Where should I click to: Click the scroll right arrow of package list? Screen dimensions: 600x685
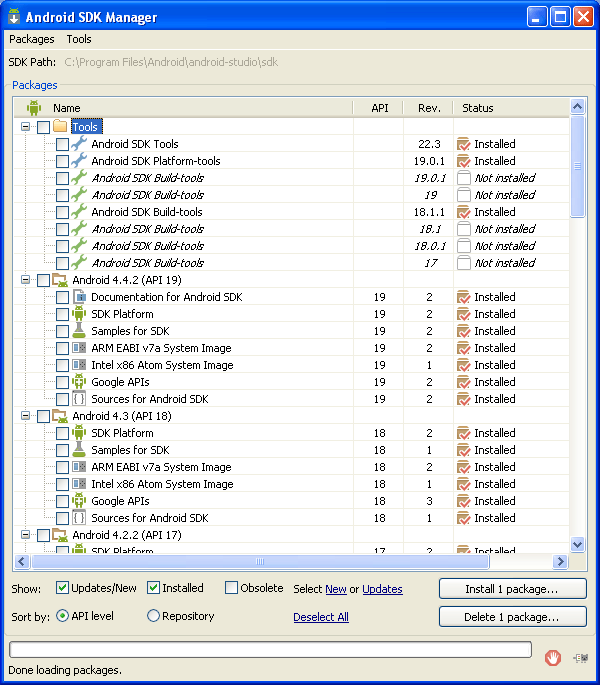coord(560,561)
